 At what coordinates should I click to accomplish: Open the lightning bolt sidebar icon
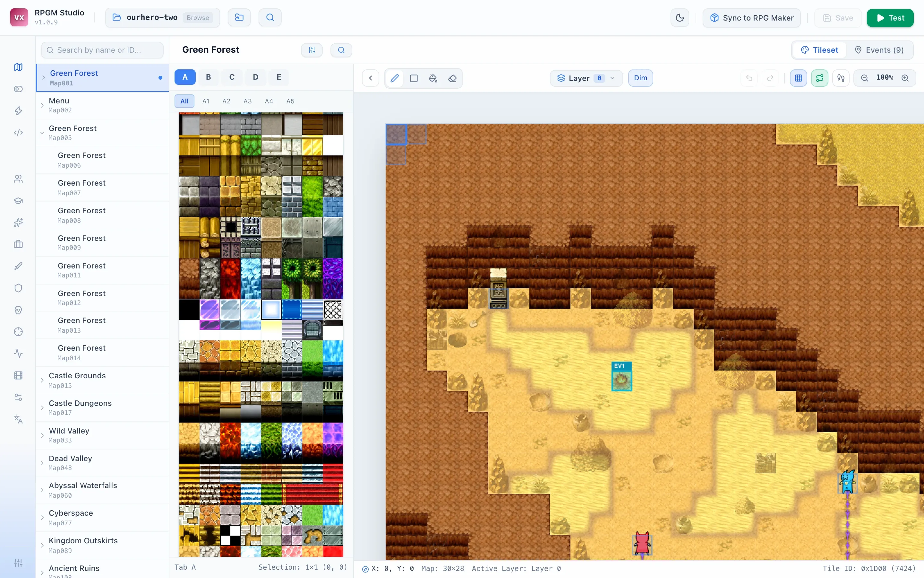[x=18, y=111]
